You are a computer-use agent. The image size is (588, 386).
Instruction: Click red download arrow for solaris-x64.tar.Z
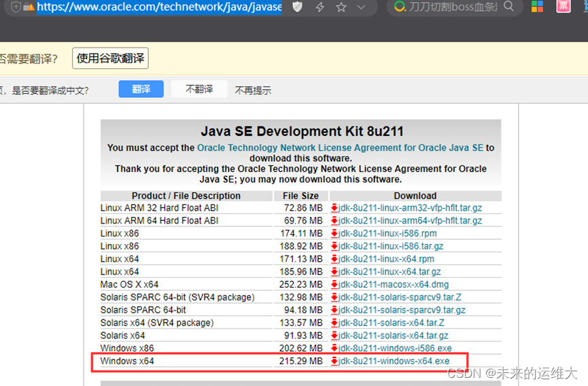pyautogui.click(x=334, y=323)
